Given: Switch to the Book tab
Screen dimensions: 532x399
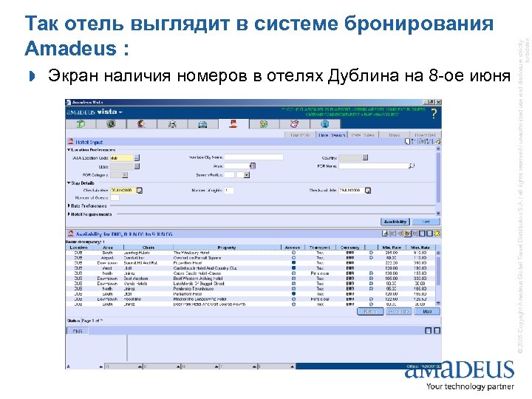Looking at the screenshot, I should click(x=394, y=134).
